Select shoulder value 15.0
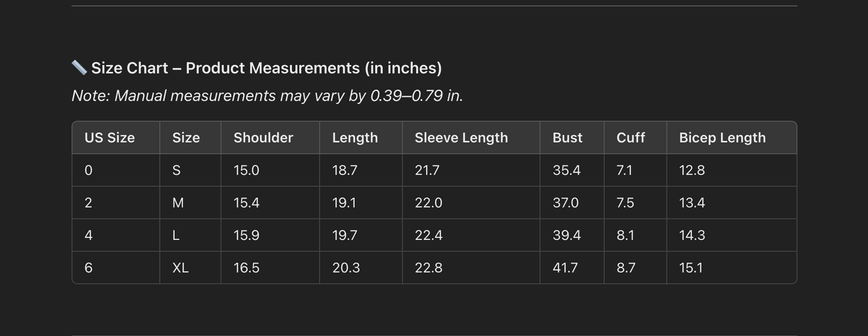 pos(246,170)
